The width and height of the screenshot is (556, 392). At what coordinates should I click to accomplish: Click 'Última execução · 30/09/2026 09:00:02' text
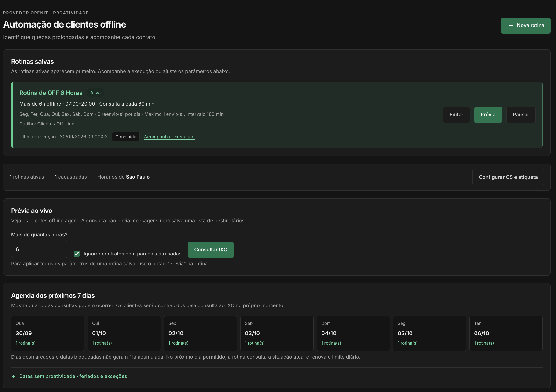click(63, 137)
